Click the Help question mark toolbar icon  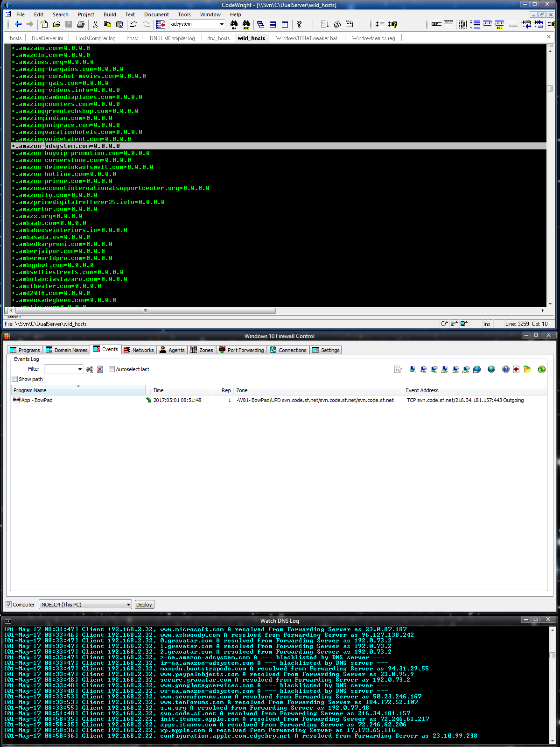point(299,24)
